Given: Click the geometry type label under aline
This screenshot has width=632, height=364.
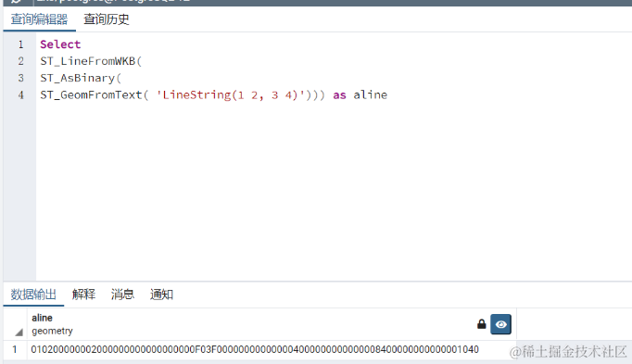Looking at the screenshot, I should click(53, 331).
